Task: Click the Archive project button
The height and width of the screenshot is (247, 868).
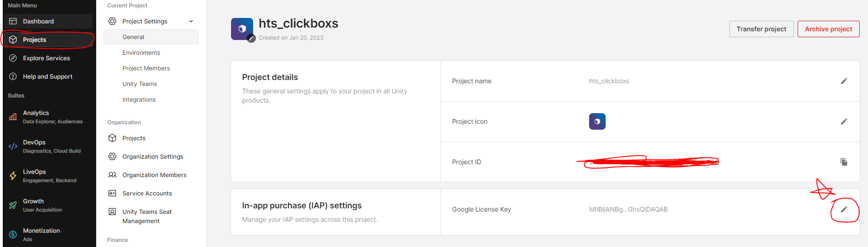Action: [828, 29]
